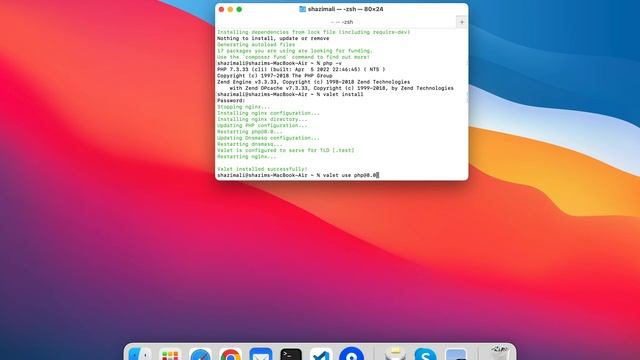Open the Mail app in the Dock
The image size is (640, 360).
coord(261,354)
